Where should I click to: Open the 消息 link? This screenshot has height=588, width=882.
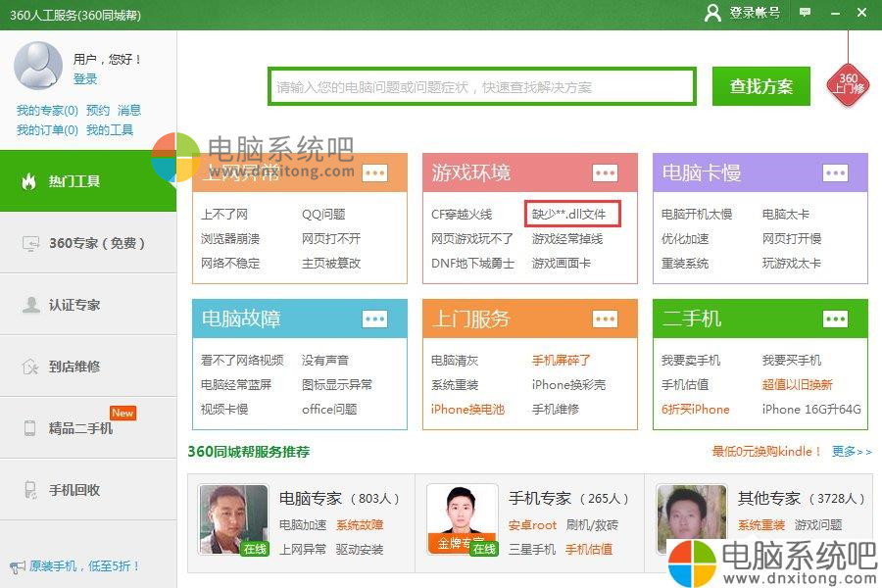coord(129,111)
